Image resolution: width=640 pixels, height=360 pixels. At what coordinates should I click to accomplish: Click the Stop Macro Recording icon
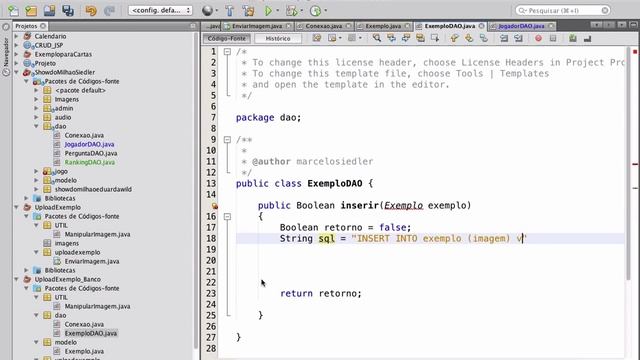coord(553,38)
